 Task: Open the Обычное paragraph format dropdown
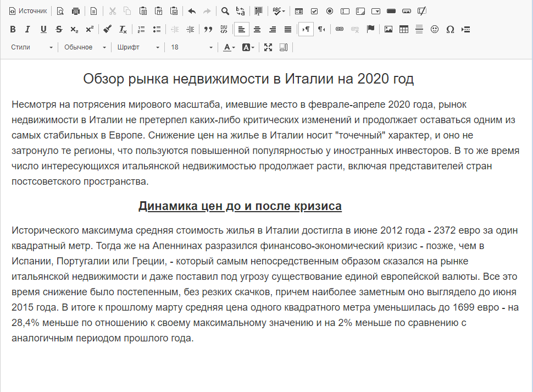coord(85,47)
